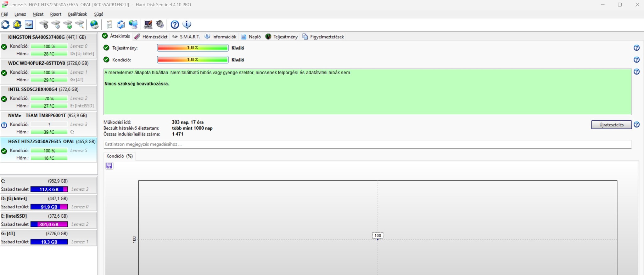This screenshot has width=644, height=275.
Task: Click the disk with speaker test icon
Action: pyautogui.click(x=44, y=24)
